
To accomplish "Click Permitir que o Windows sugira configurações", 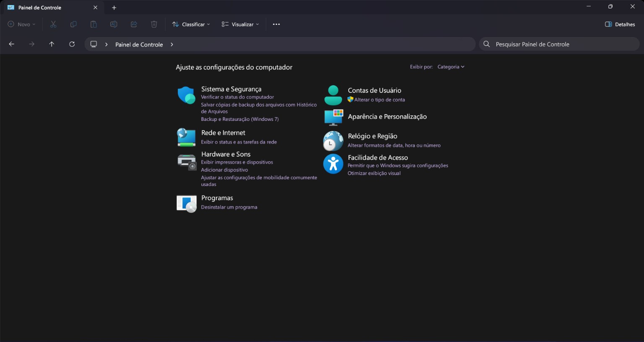I will coord(398,165).
